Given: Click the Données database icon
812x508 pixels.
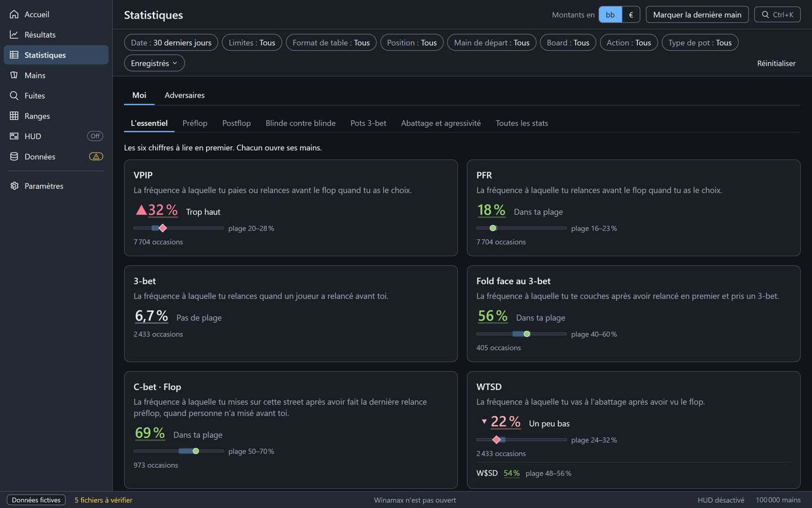Looking at the screenshot, I should (x=14, y=156).
